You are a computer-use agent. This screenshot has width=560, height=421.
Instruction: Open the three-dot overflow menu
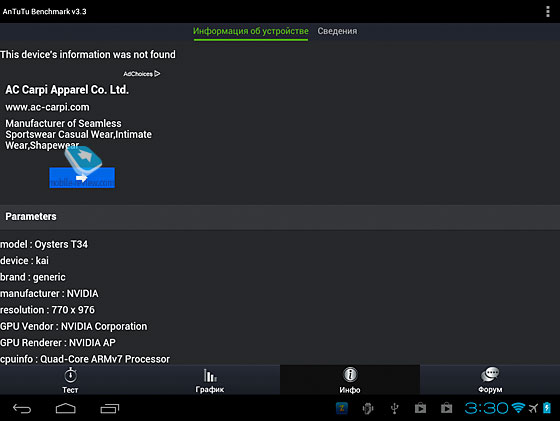(548, 11)
